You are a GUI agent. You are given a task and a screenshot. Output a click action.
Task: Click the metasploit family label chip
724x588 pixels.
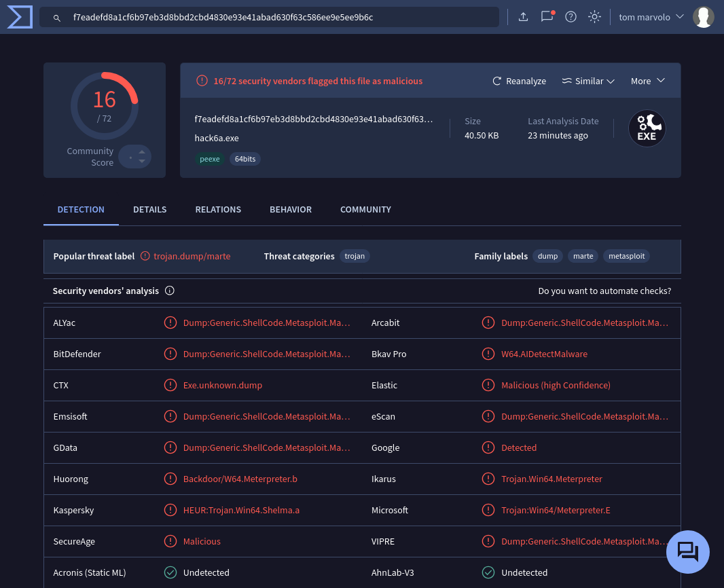627,256
